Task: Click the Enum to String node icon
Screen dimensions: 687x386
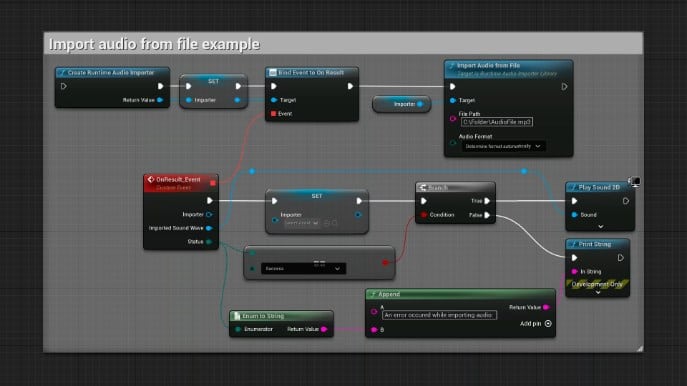Action: [237, 316]
